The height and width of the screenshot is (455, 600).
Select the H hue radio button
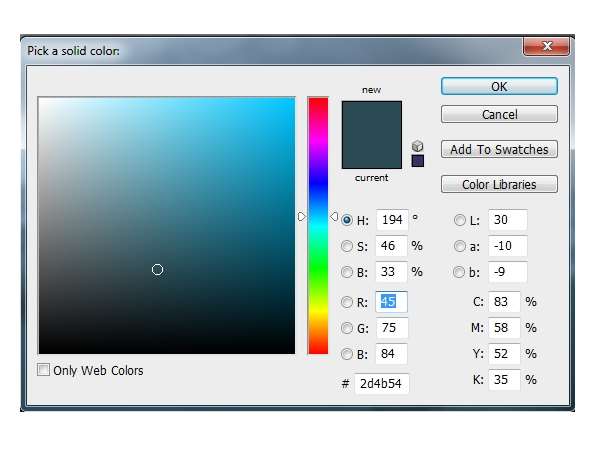click(347, 220)
